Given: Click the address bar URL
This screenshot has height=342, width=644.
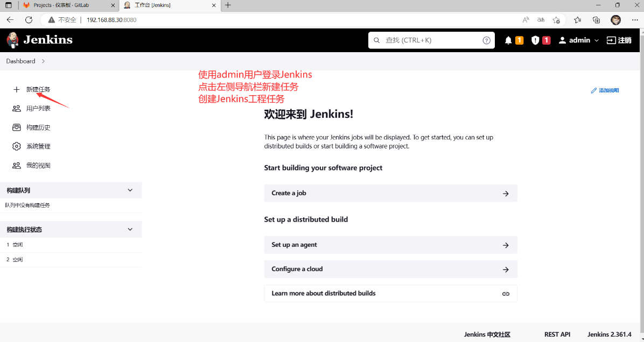Looking at the screenshot, I should [x=111, y=20].
